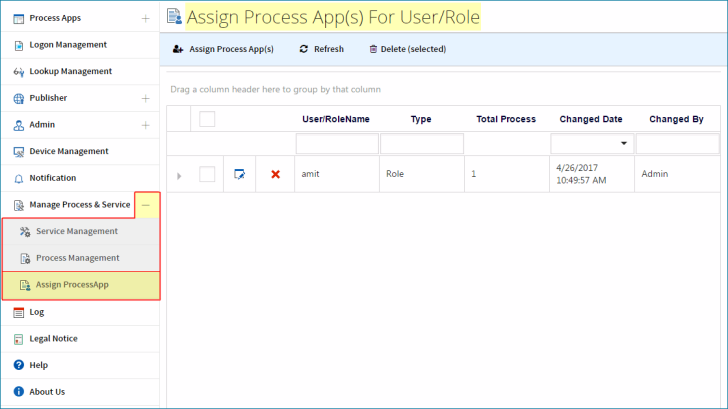The height and width of the screenshot is (409, 728).
Task: Click the Changed By filter field
Action: coord(677,143)
